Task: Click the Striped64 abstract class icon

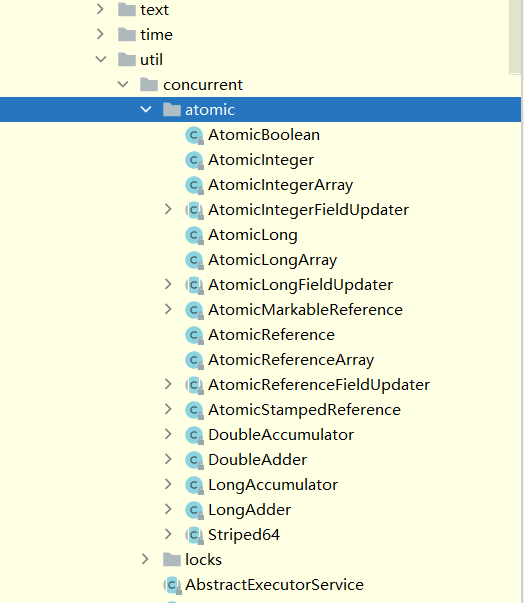Action: 194,535
